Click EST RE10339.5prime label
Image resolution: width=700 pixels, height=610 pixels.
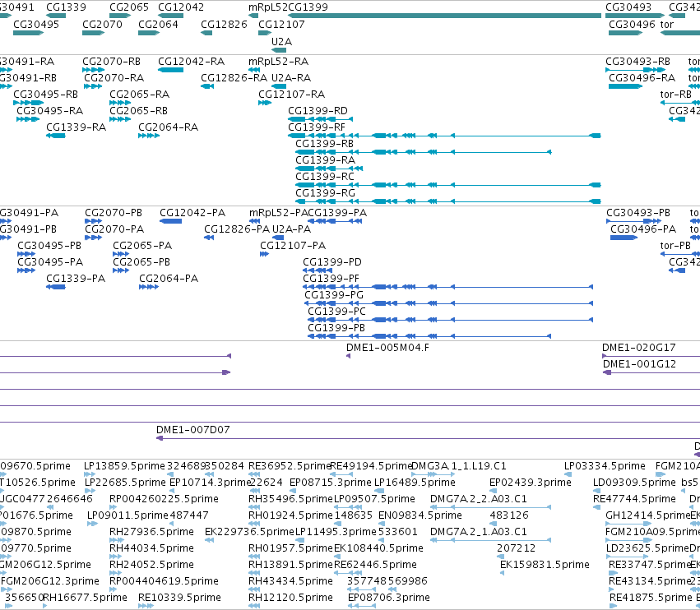pos(179,598)
